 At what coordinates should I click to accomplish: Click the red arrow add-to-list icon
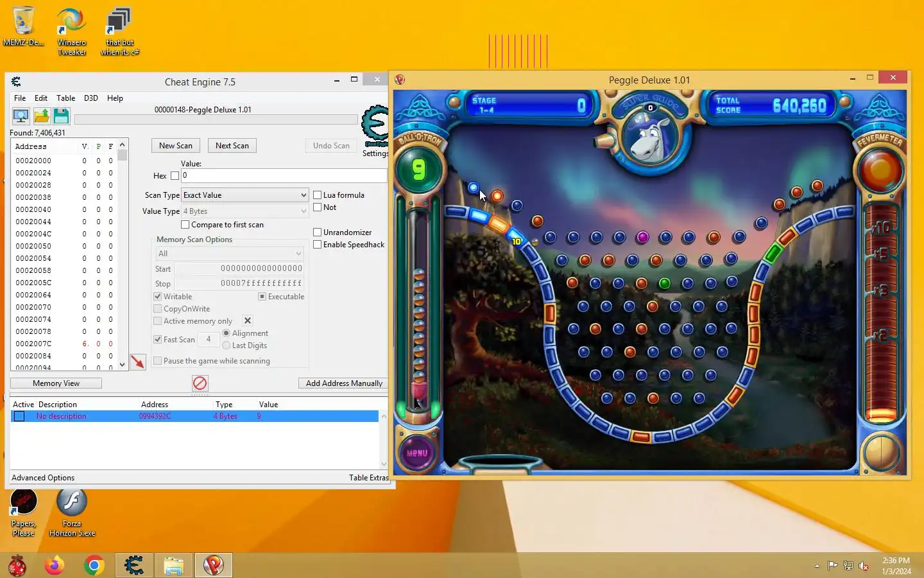138,362
